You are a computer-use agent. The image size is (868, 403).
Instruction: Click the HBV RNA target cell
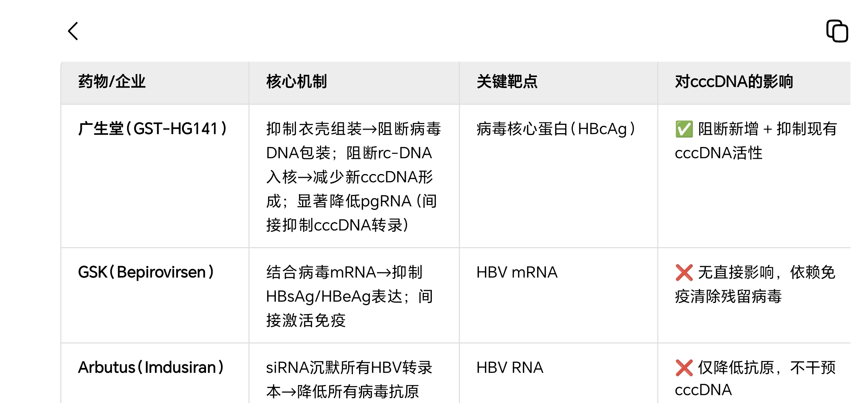click(x=510, y=368)
